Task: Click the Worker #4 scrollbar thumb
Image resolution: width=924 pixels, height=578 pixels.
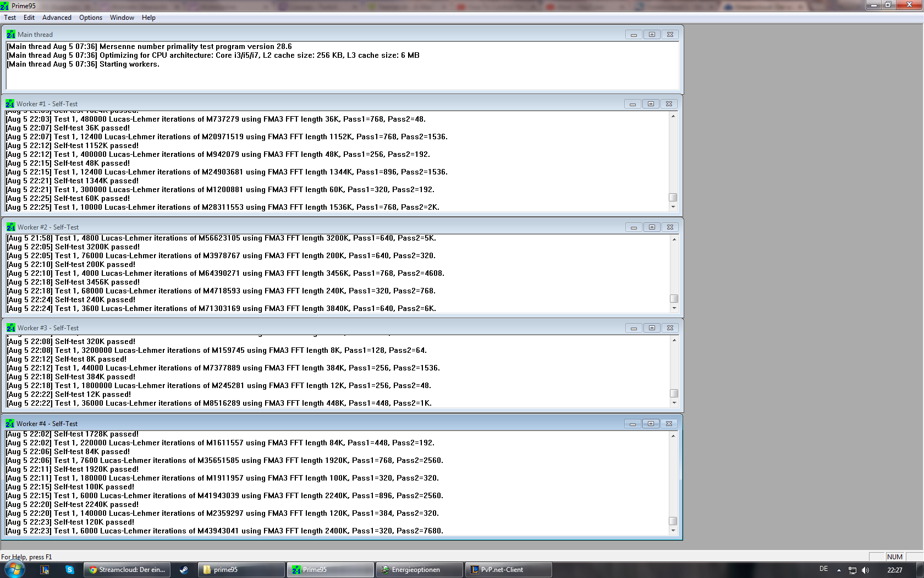Action: click(673, 521)
